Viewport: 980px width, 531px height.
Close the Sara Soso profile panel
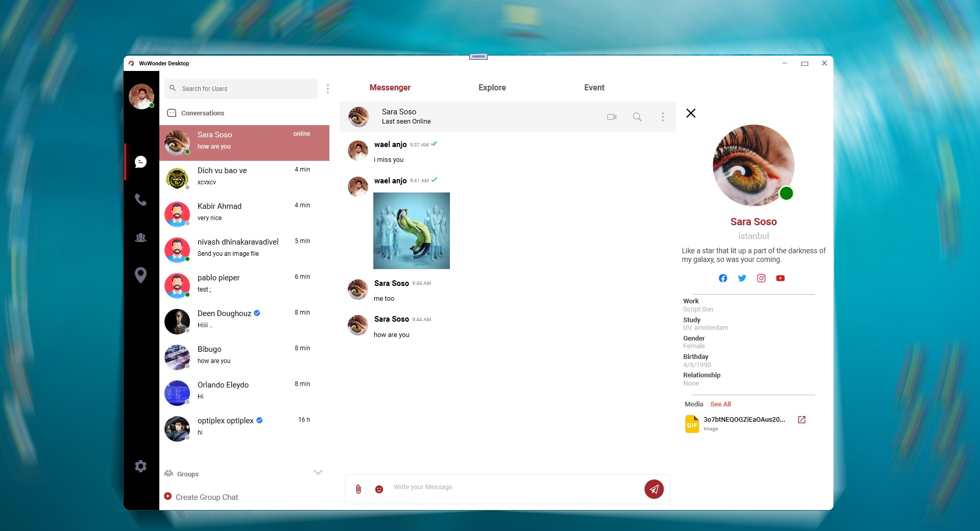690,113
